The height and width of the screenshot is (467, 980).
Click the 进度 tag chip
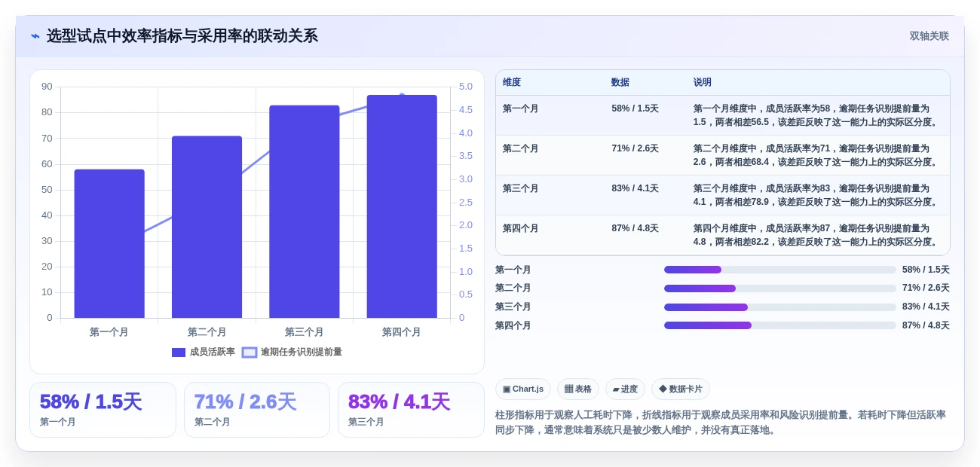[625, 389]
